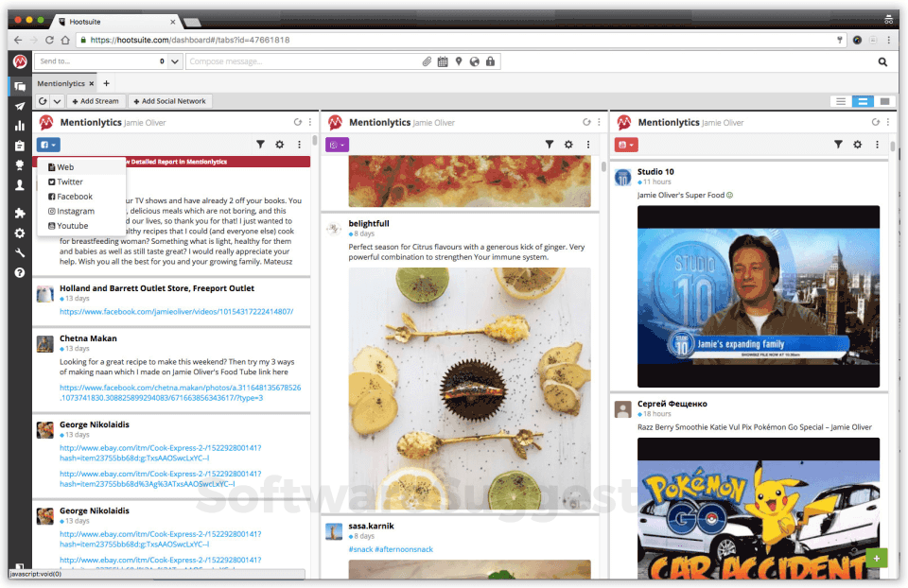Select the Mentionlytics dashboard tab
Image resolution: width=908 pixels, height=588 pixels.
(61, 83)
